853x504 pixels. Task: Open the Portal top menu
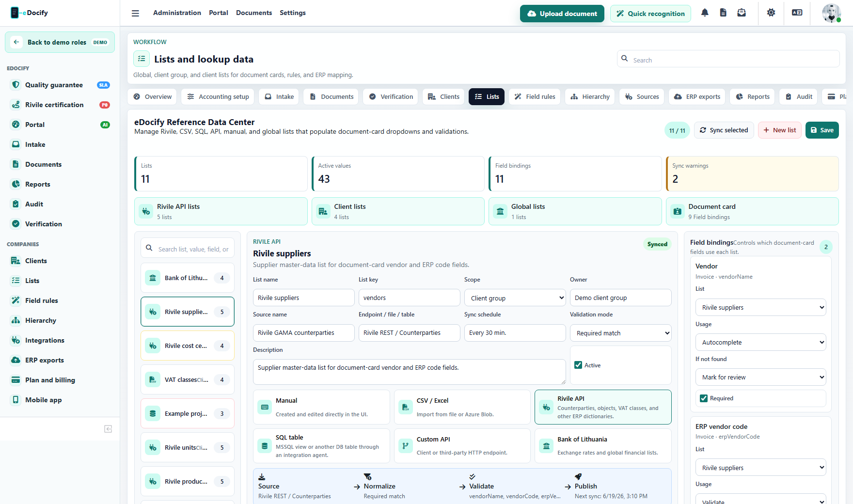tap(219, 13)
